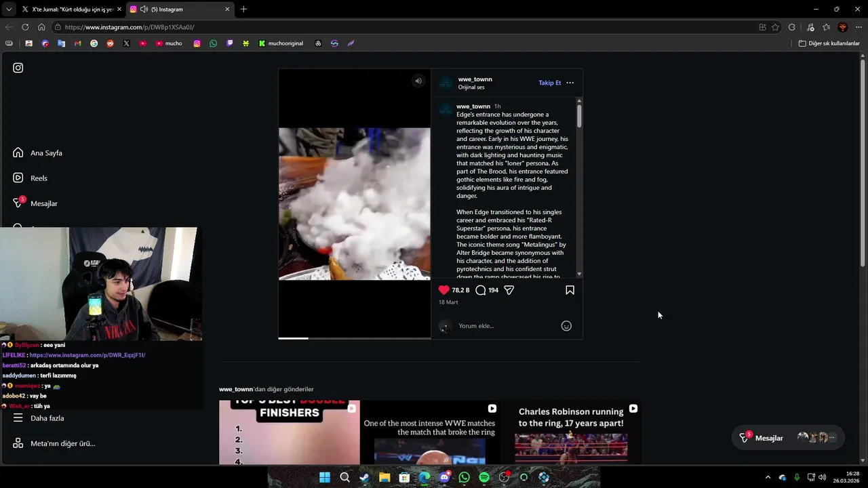Select the (5) Instagram tab
This screenshot has width=868, height=488.
(180, 9)
